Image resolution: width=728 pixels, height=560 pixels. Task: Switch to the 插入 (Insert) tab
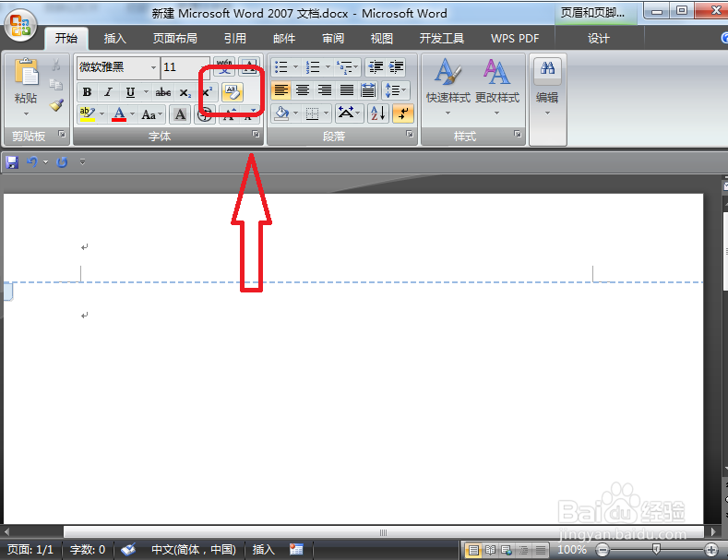click(114, 38)
